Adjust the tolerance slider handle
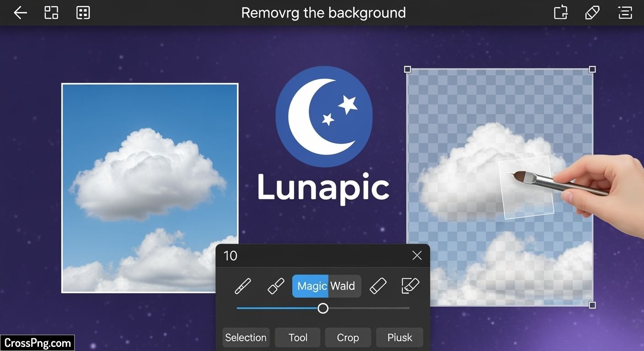The height and width of the screenshot is (351, 644). [323, 308]
